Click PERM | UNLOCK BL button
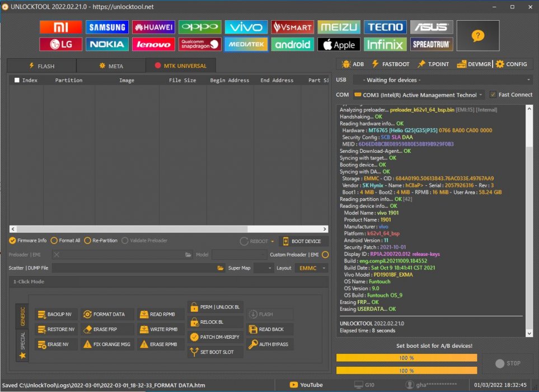This screenshot has width=539, height=392. 215,307
